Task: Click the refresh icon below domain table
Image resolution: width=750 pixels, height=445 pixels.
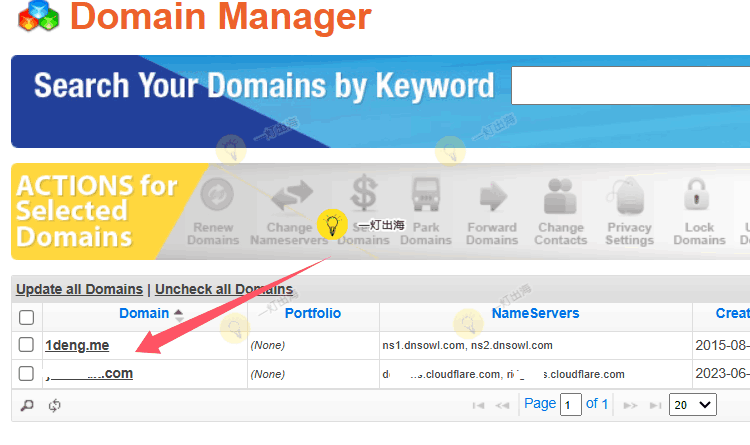Action: [55, 405]
